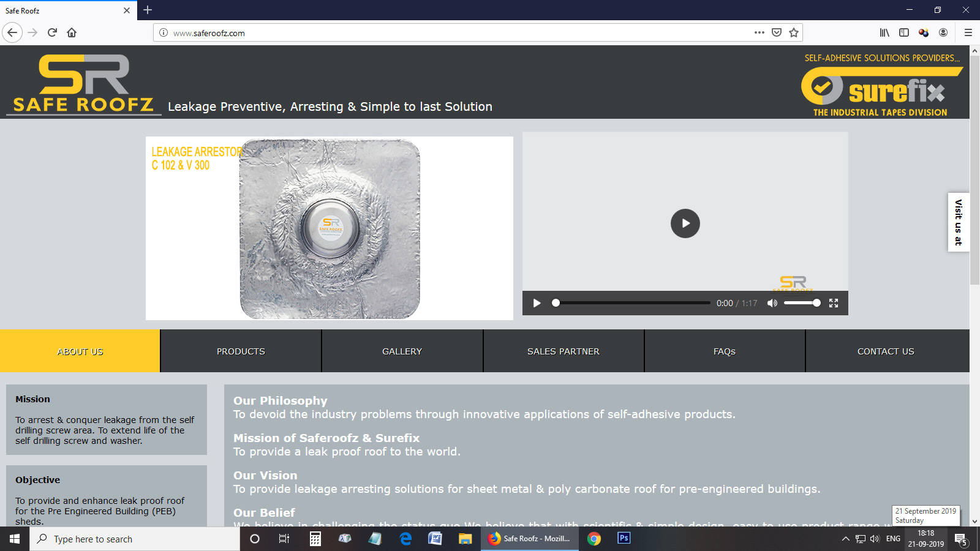Go back to the previous page
This screenshot has width=980, height=551.
(12, 32)
